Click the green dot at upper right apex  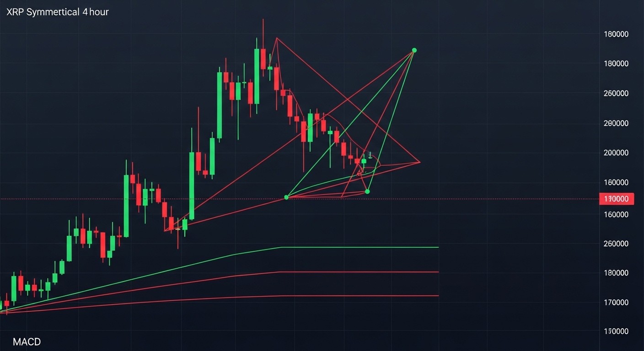pos(414,50)
